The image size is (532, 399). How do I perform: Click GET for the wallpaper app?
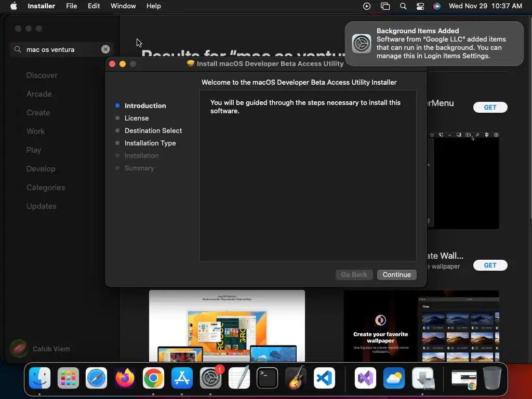coord(490,265)
